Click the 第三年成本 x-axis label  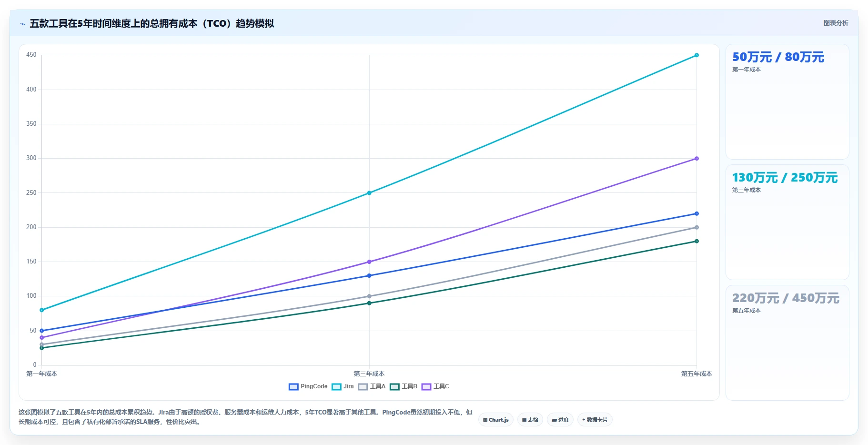coord(369,374)
